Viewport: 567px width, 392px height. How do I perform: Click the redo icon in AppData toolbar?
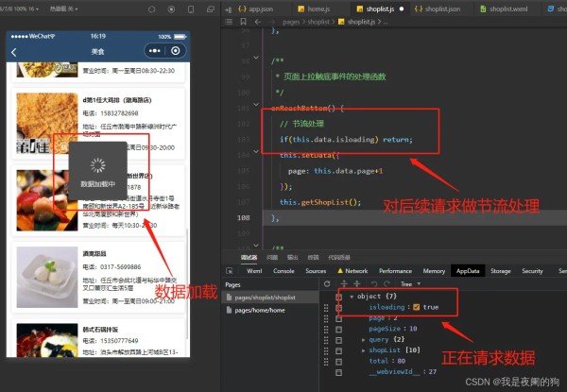pyautogui.click(x=387, y=284)
